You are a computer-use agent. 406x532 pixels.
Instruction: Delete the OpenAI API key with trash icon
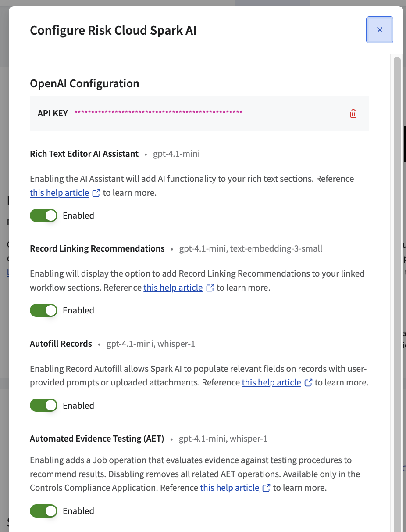click(x=353, y=114)
